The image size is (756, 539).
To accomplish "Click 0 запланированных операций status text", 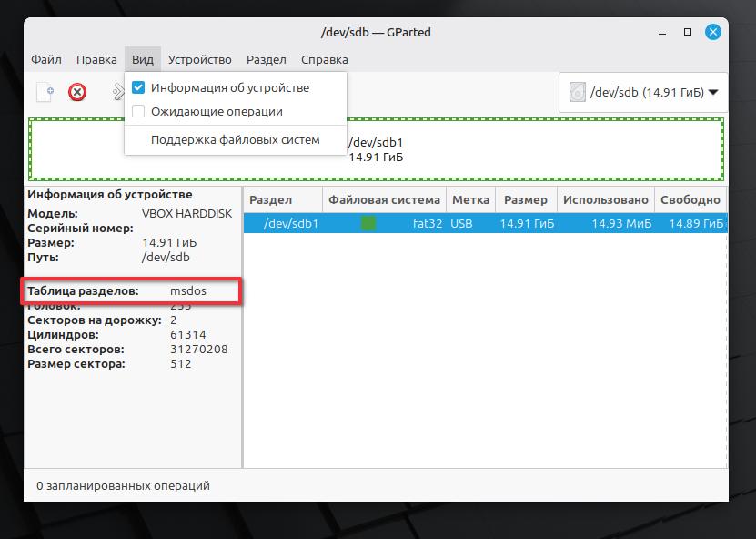I will 123,485.
